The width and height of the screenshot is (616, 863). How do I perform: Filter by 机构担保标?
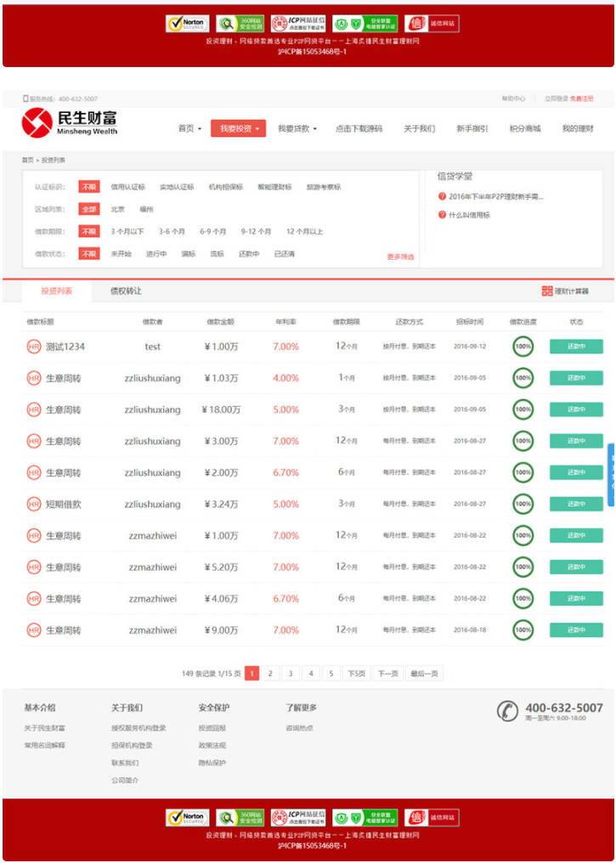(226, 187)
